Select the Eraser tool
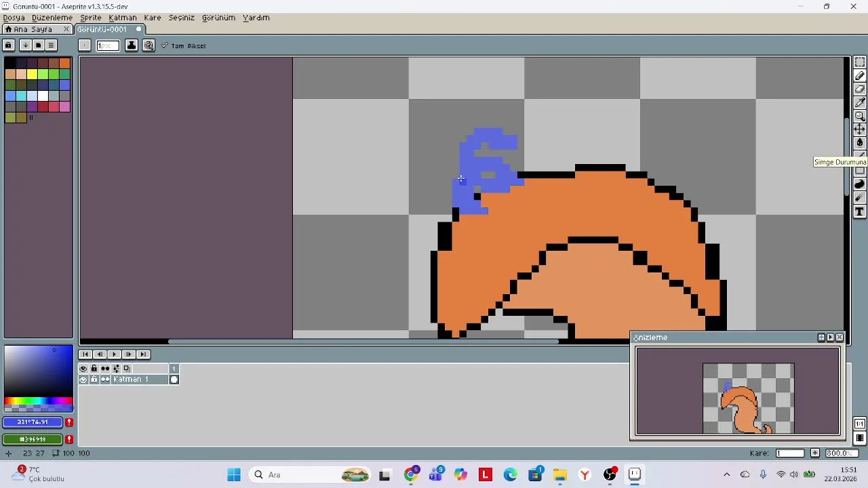 click(x=860, y=89)
